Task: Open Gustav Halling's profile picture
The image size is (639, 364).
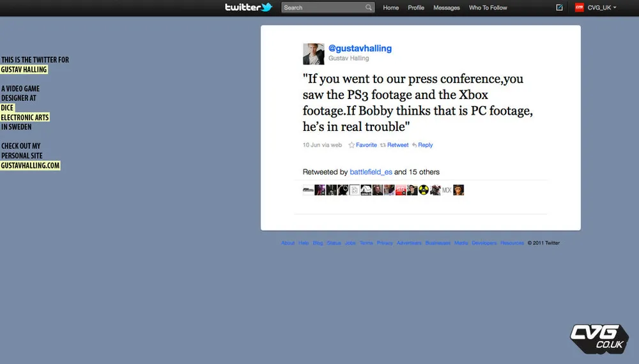Action: (x=313, y=54)
